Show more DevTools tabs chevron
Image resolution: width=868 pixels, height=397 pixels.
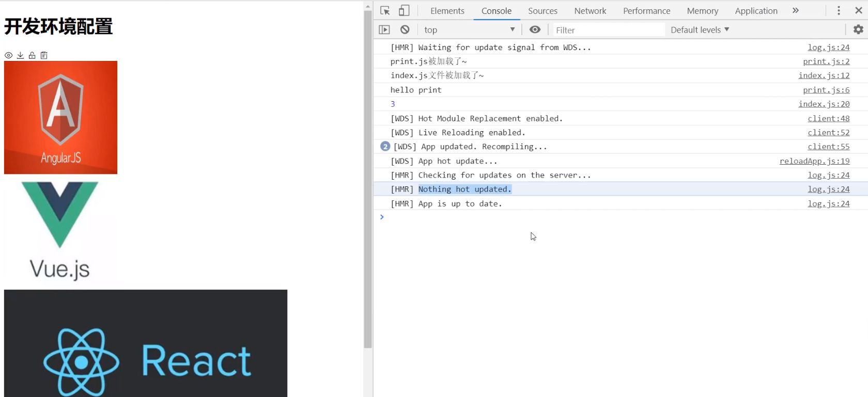(796, 10)
